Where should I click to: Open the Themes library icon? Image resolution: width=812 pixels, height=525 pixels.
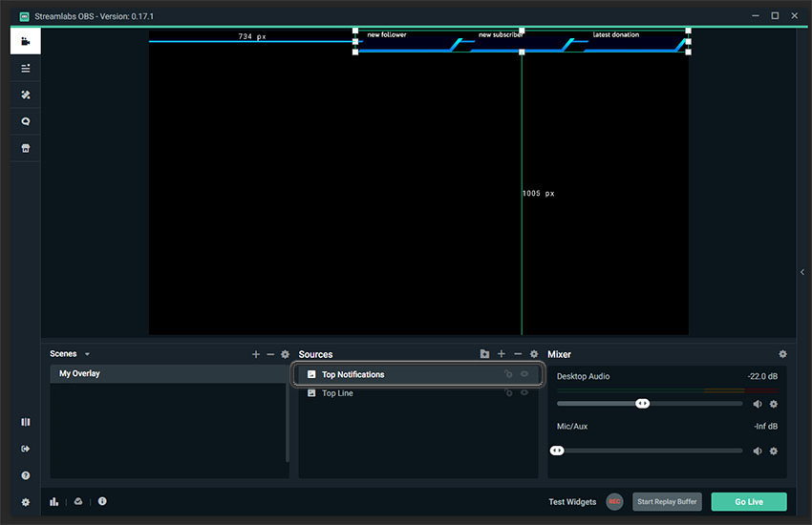coord(26,94)
